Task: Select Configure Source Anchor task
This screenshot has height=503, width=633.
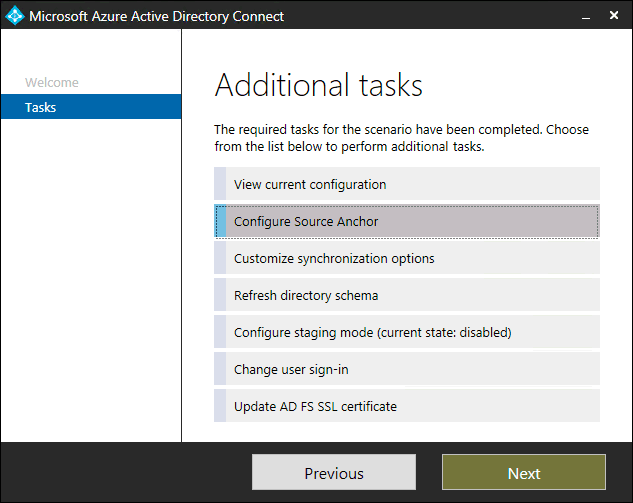Action: click(407, 221)
